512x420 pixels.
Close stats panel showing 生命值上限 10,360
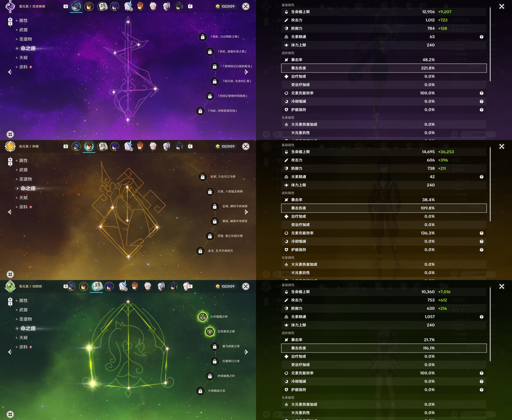point(502,286)
